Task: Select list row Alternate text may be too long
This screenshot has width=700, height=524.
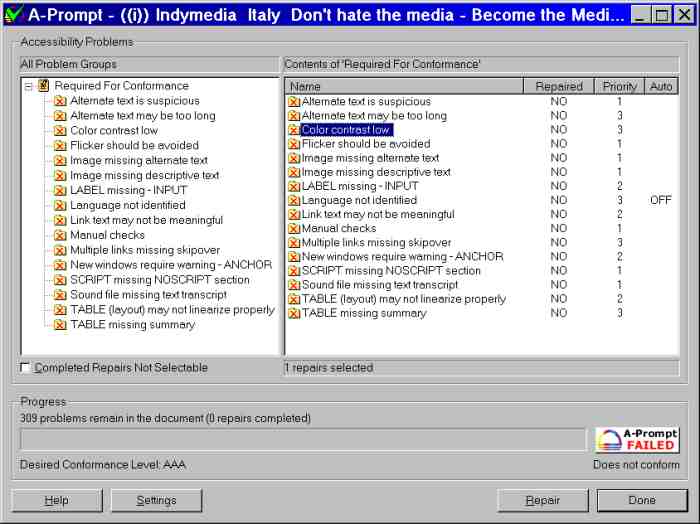Action: pos(374,116)
